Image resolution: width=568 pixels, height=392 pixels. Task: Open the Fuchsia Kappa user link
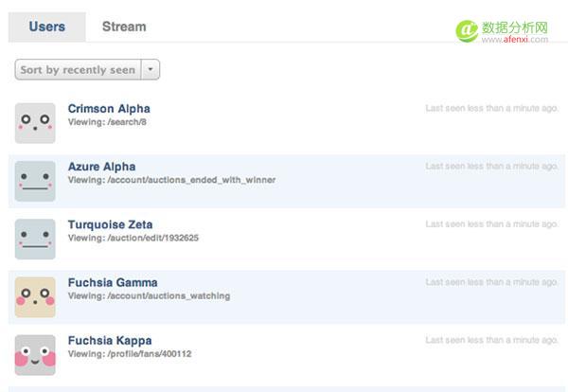tap(110, 341)
